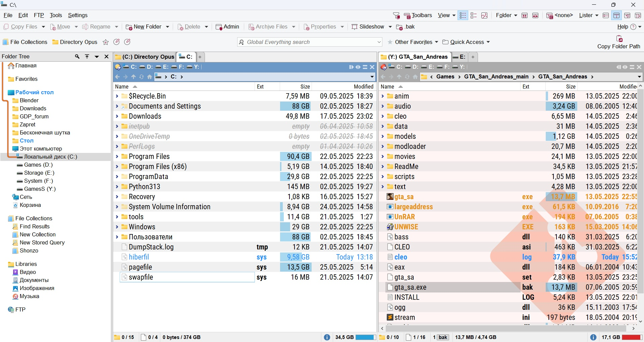The width and height of the screenshot is (644, 342).
Task: Click the Archive Files button
Action: (268, 27)
